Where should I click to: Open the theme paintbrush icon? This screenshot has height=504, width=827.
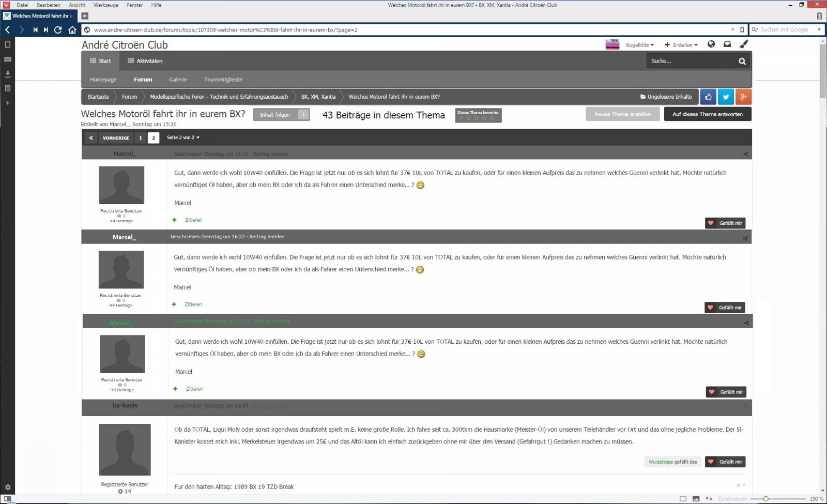(x=744, y=44)
